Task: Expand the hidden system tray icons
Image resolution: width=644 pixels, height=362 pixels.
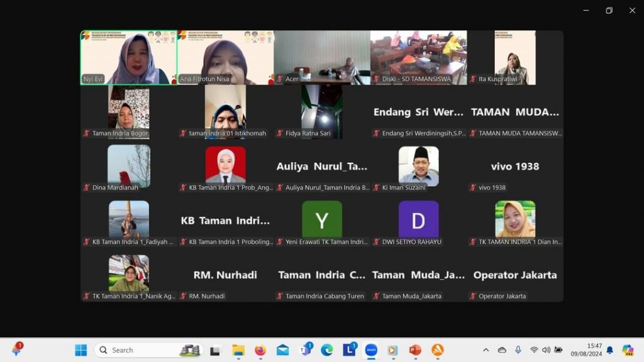Action: click(486, 350)
